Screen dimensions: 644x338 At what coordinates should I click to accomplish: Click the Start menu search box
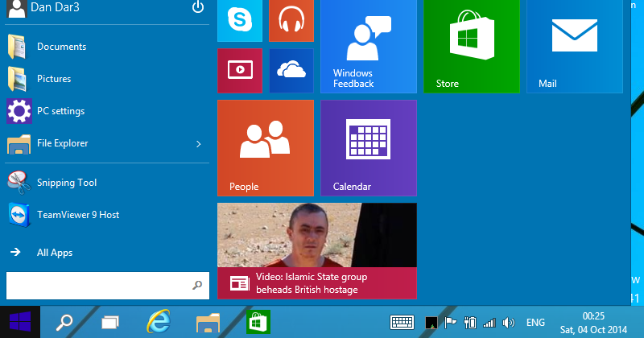point(108,286)
